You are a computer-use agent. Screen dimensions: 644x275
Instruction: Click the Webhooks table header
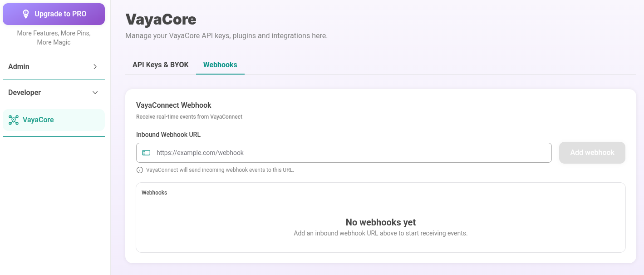[381, 193]
